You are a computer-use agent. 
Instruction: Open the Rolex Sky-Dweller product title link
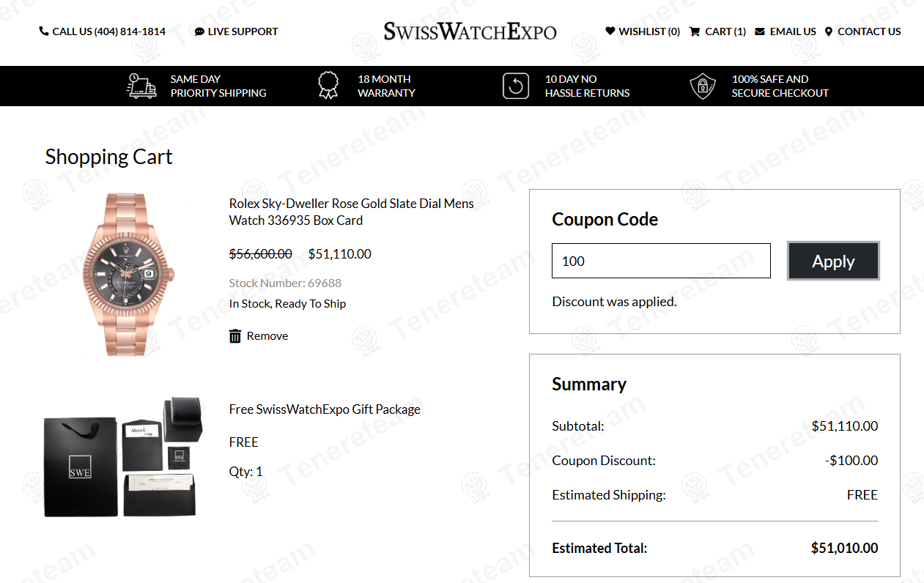[x=352, y=212]
